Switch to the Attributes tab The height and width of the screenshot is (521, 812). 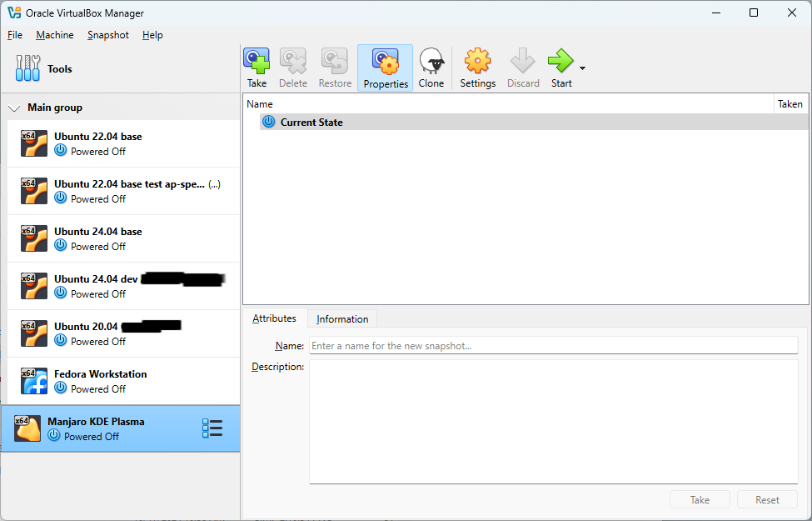275,318
